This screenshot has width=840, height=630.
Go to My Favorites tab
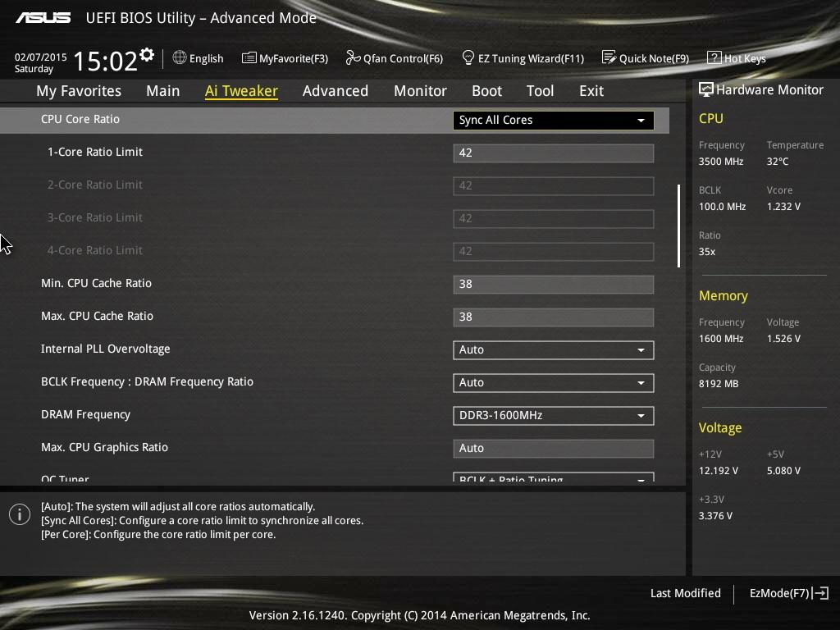[79, 91]
